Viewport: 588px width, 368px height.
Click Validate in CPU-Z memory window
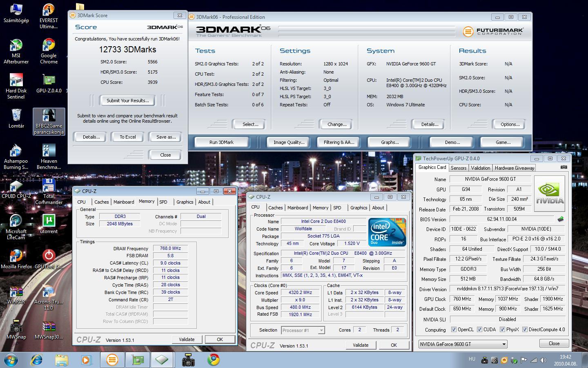[x=186, y=339]
